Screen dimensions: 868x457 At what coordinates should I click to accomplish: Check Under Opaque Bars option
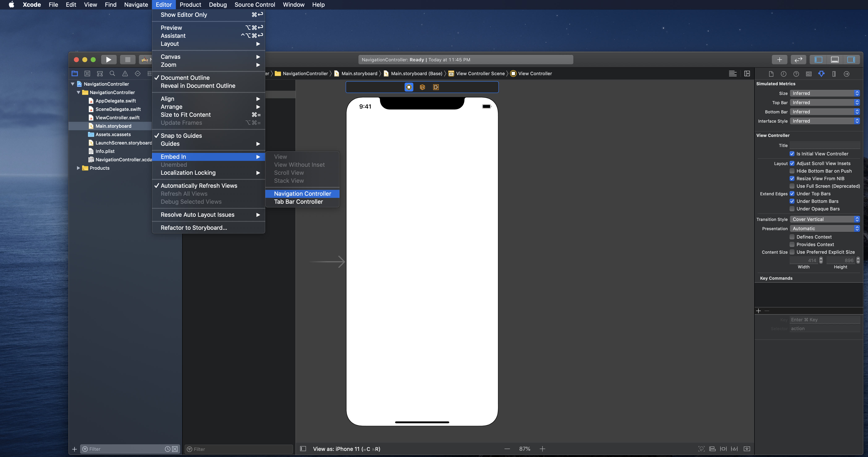pos(792,209)
